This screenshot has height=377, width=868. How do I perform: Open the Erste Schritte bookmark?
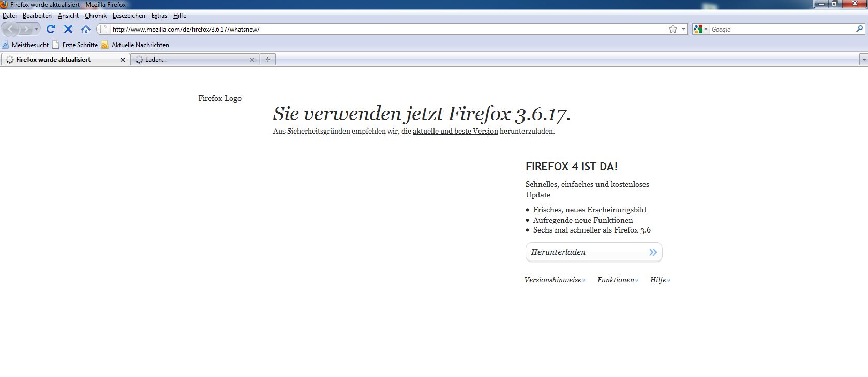coord(75,45)
